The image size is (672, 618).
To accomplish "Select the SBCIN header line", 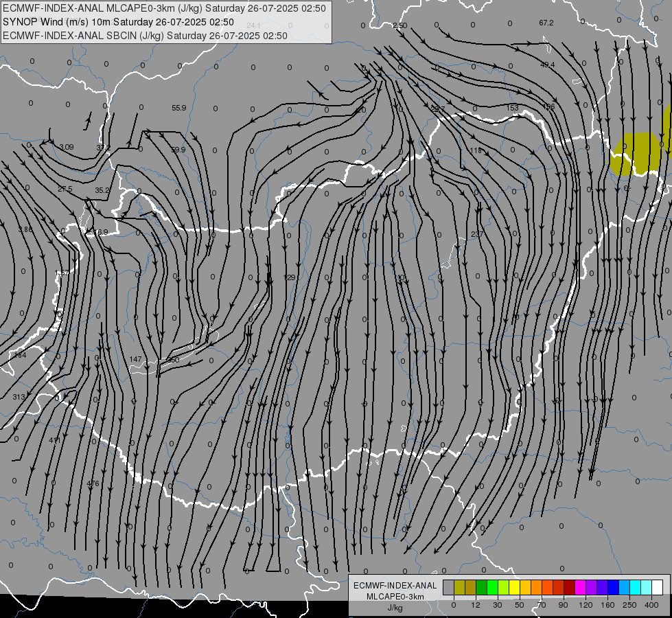I will [145, 36].
